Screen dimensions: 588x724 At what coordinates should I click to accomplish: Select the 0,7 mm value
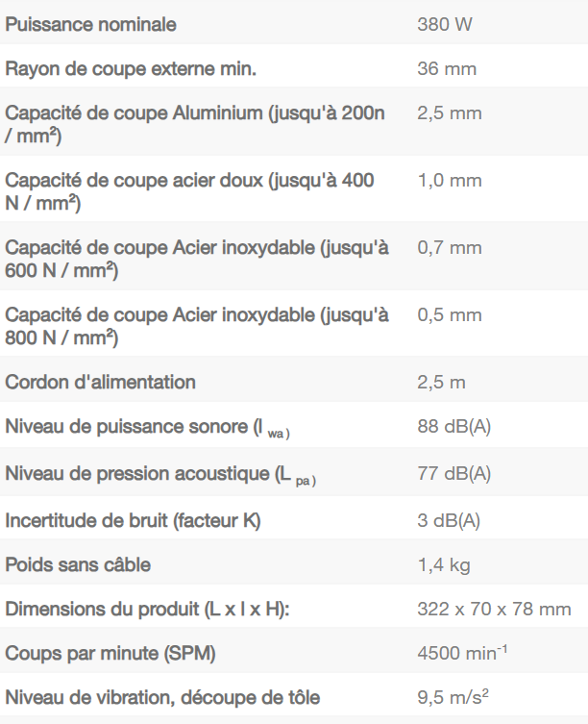[x=449, y=247]
